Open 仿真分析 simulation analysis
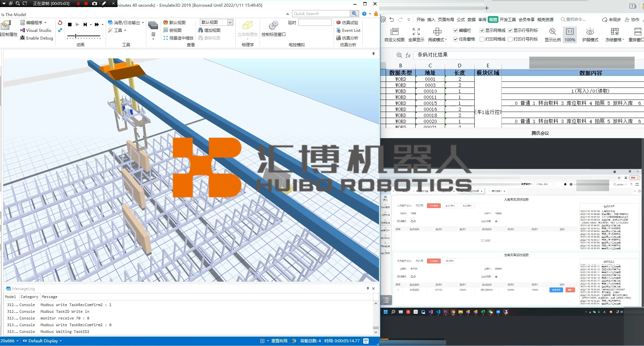The image size is (644, 346). [347, 38]
